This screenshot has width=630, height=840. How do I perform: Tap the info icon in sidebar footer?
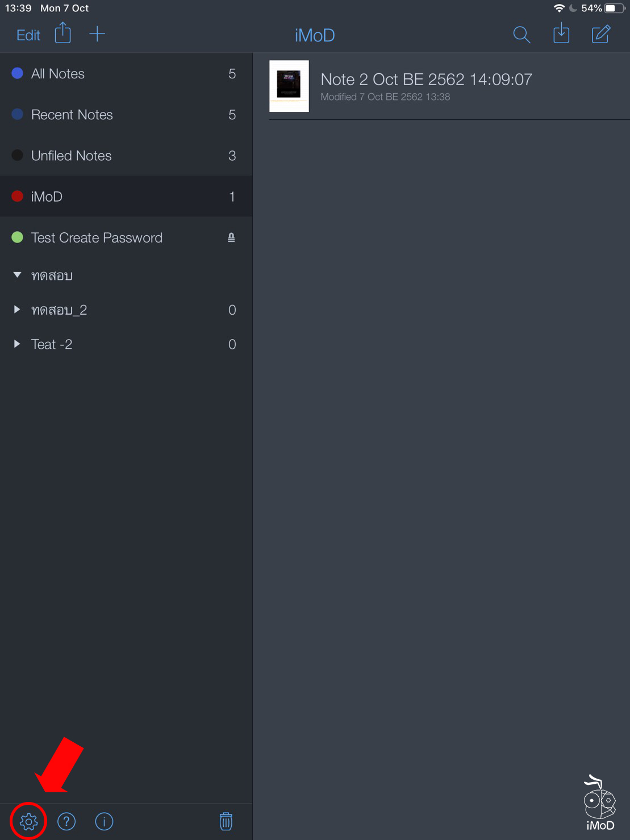104,821
